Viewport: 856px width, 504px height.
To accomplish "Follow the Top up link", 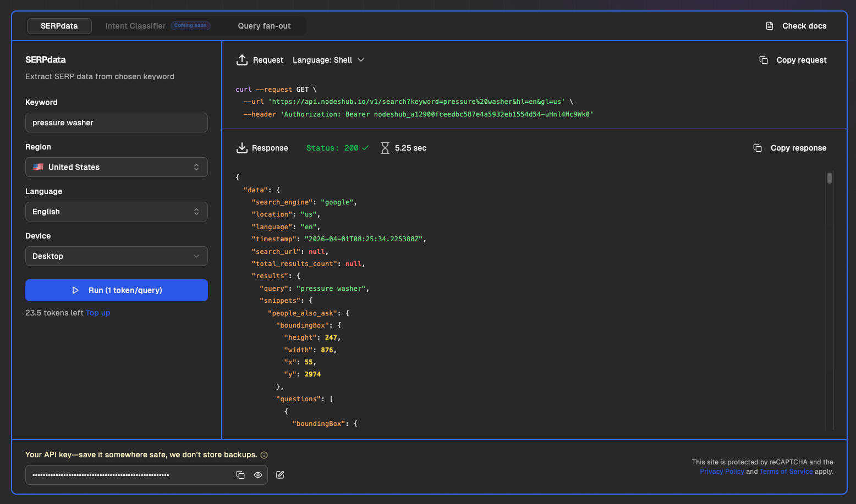I will click(x=98, y=313).
